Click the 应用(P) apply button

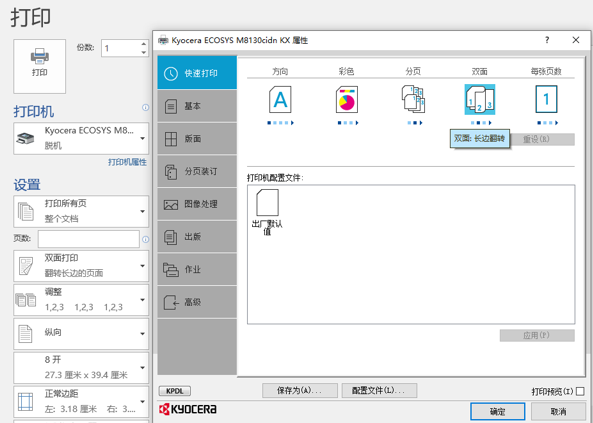[x=537, y=335]
